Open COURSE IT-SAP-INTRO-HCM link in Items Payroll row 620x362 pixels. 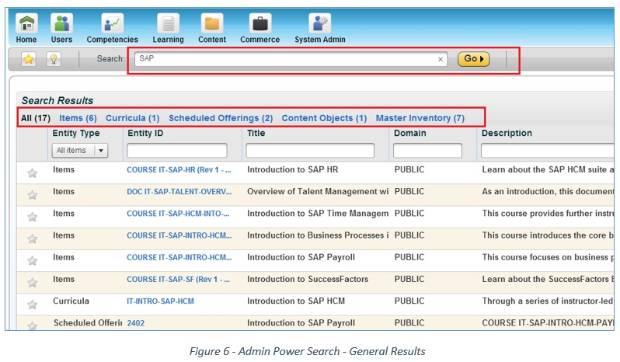click(179, 257)
